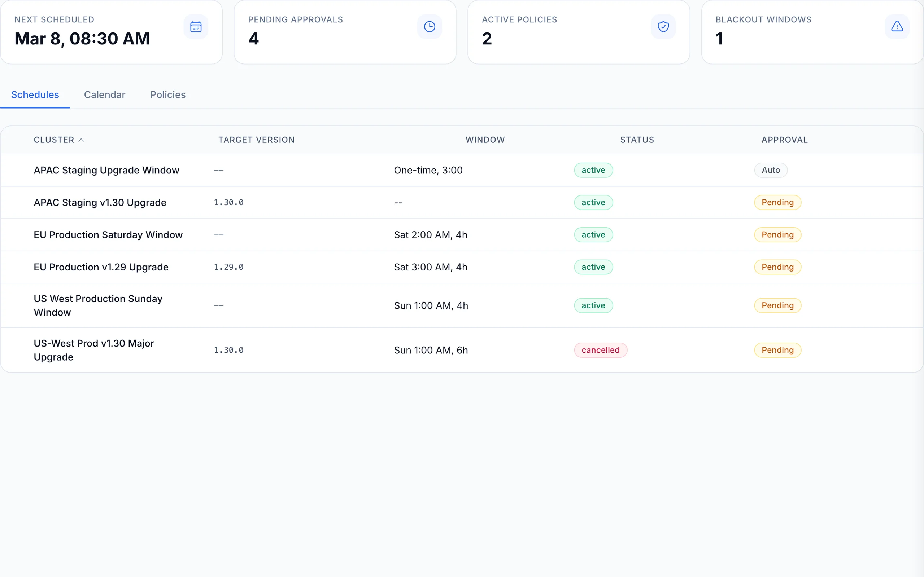Click the alert icon on Blackout Windows card

point(897,26)
